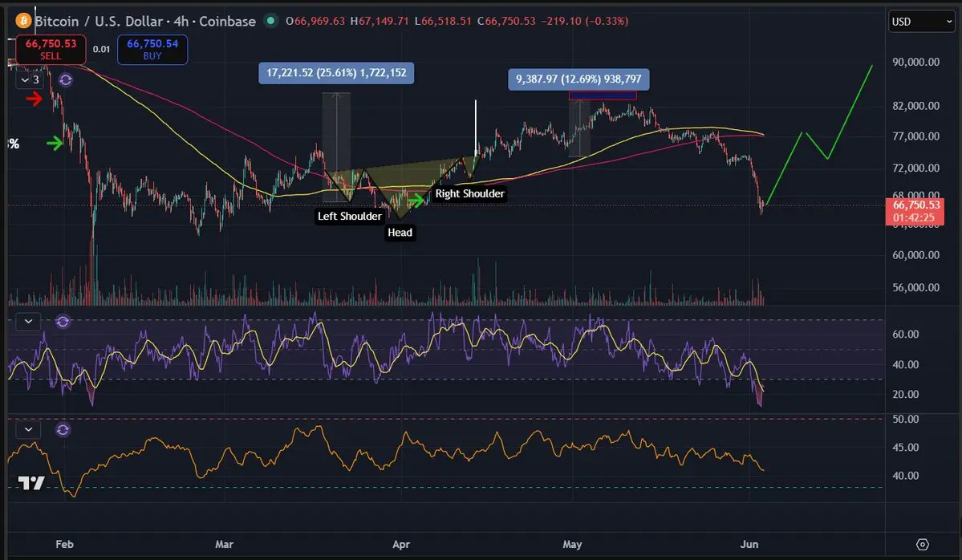Click the 77,000.00 price axis value
The height and width of the screenshot is (560, 962).
[915, 136]
